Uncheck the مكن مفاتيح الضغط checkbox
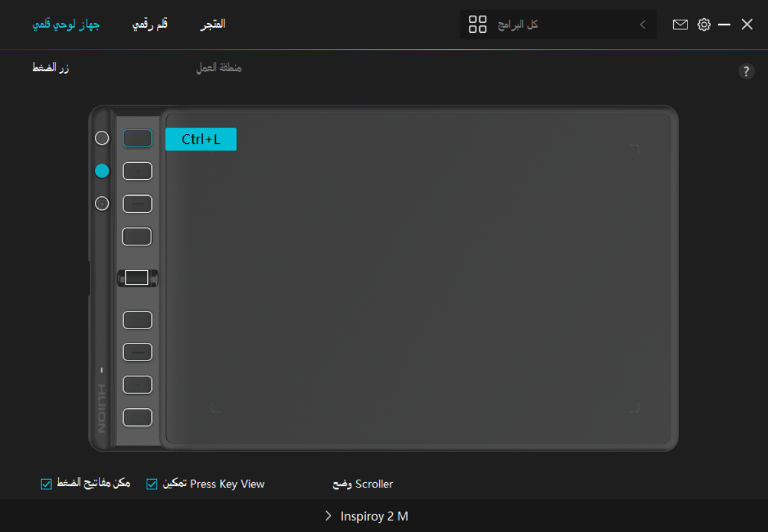768x532 pixels. (46, 484)
